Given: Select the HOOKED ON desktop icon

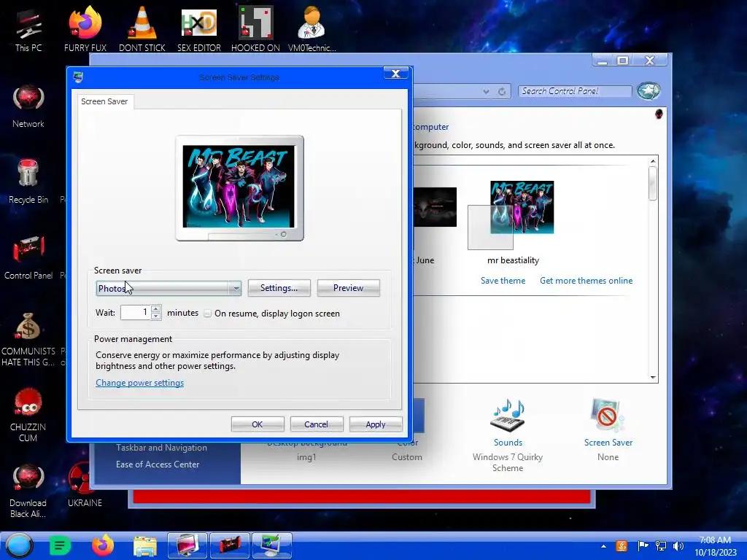Looking at the screenshot, I should coord(255,29).
